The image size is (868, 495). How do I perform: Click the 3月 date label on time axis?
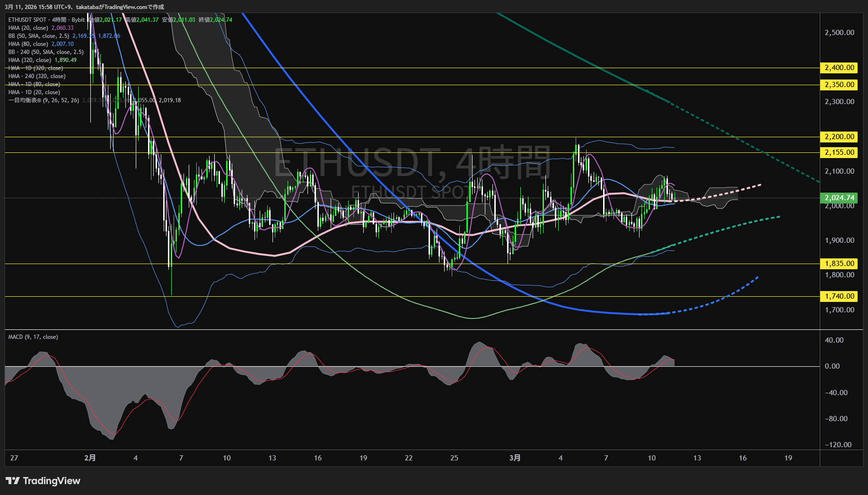[x=515, y=458]
